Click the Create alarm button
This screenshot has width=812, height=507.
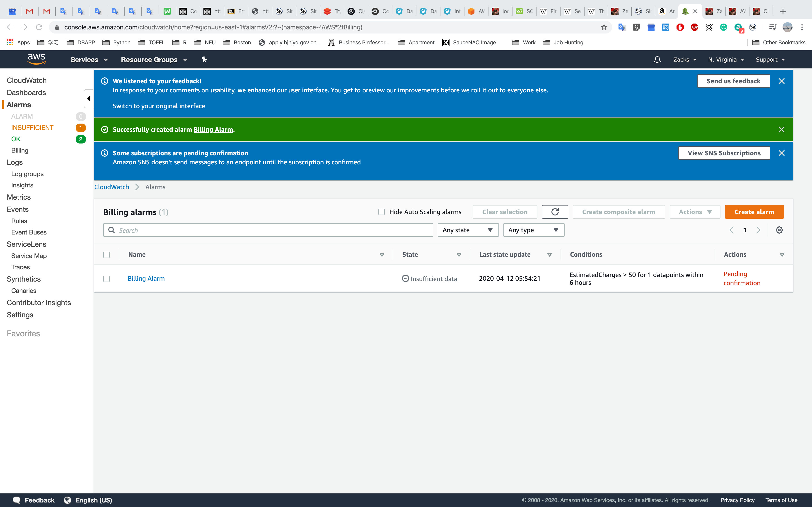[754, 212]
